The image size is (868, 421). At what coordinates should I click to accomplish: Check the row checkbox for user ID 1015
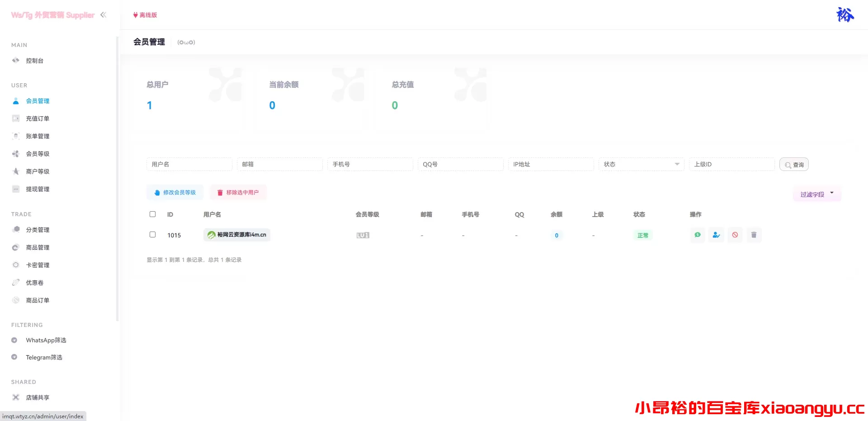[x=152, y=234]
